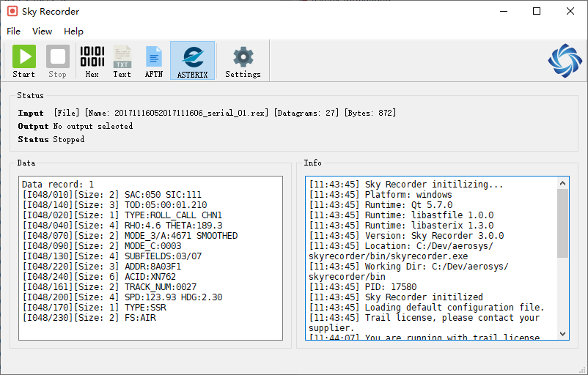Click the '[Bytes: 872]' status text
Viewport: 588px width, 375px height.
370,113
